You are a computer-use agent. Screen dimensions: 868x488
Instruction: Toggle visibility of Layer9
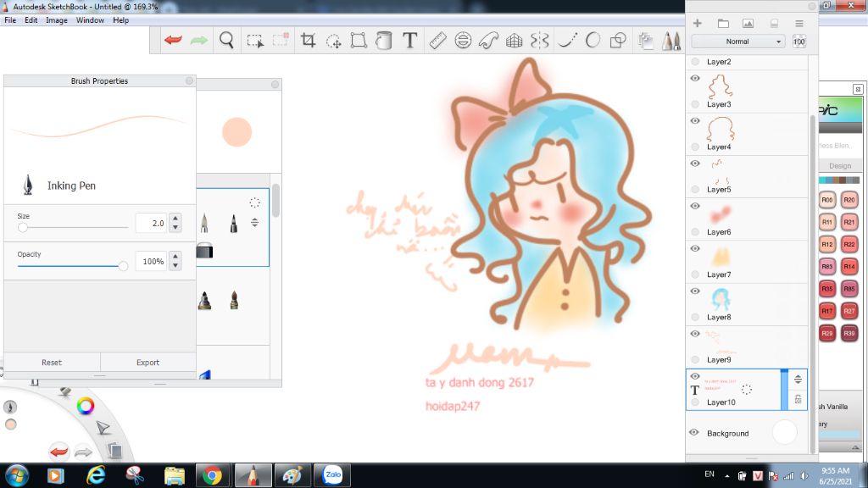[695, 334]
